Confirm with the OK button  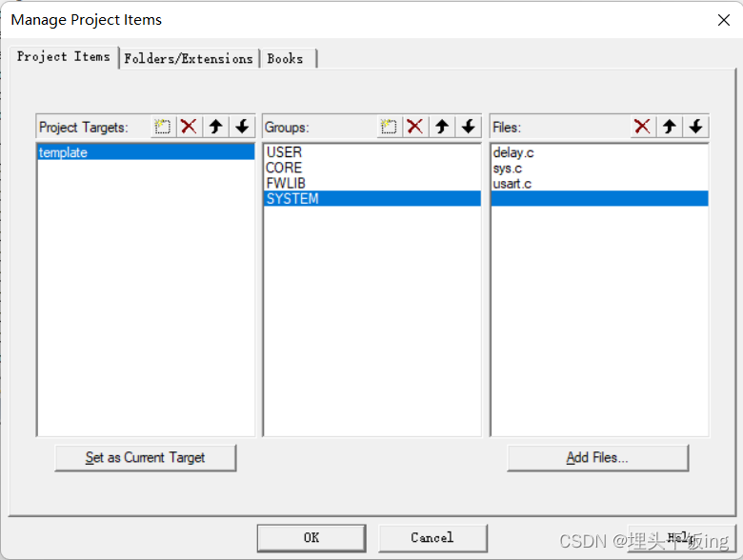pos(311,538)
